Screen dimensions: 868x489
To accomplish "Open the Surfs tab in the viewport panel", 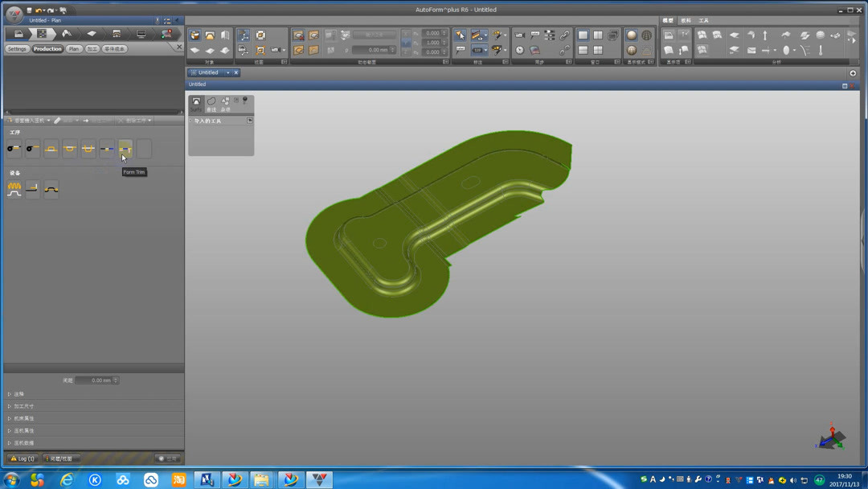I will 196,104.
